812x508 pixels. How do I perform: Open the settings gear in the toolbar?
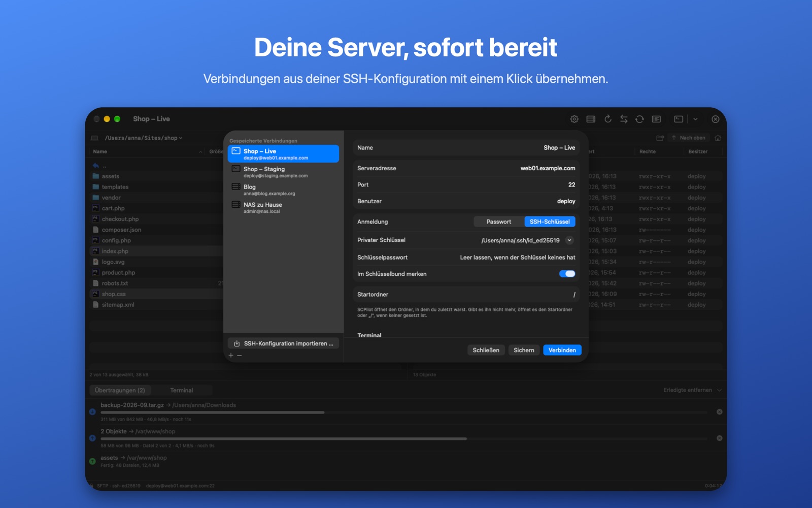574,119
